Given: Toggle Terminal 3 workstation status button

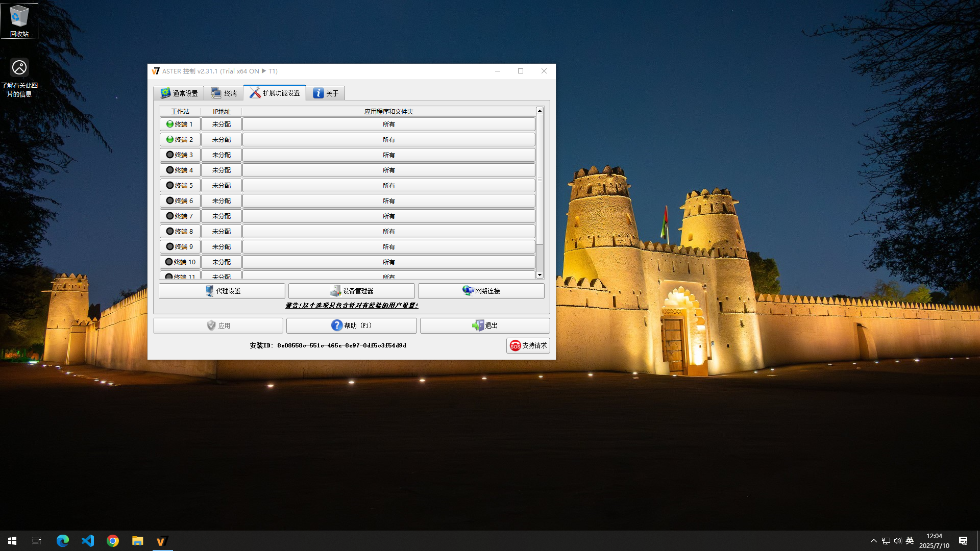Looking at the screenshot, I should click(x=180, y=155).
